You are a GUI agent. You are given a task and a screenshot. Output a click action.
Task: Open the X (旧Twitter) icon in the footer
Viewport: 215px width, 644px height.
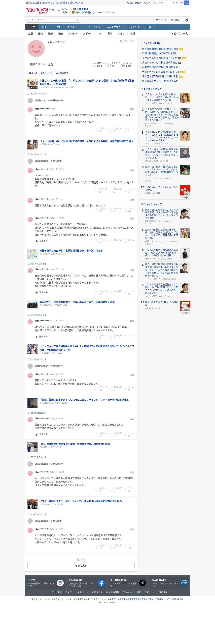pyautogui.click(x=142, y=583)
